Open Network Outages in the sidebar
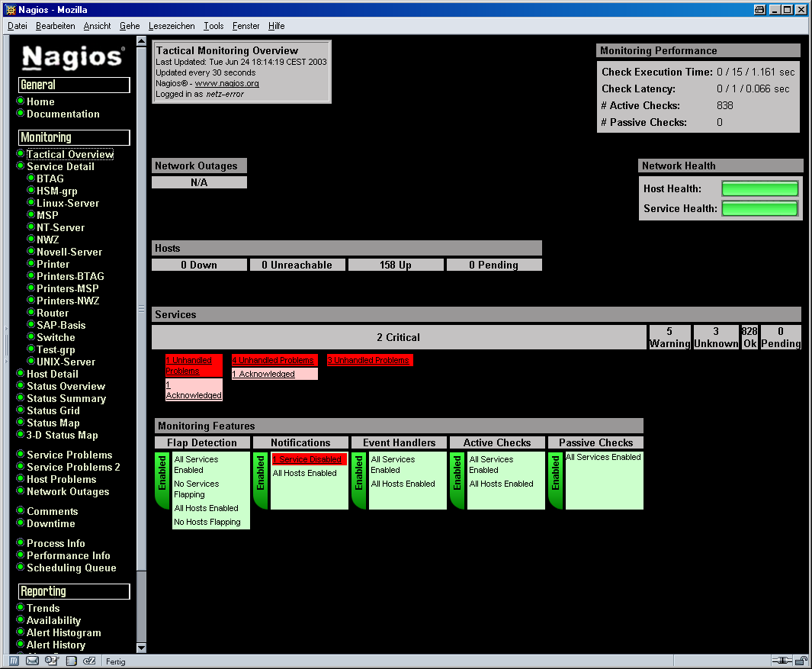Viewport: 812px width, 669px height. pyautogui.click(x=68, y=491)
